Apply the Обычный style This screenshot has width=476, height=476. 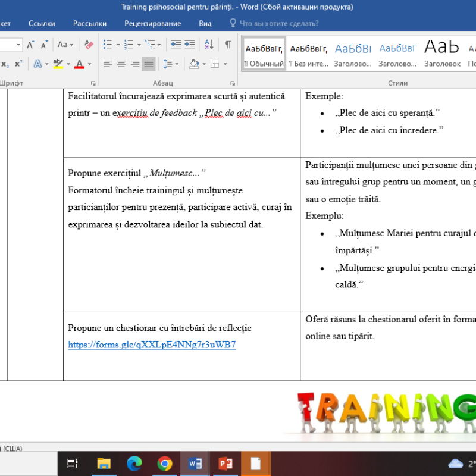pos(264,52)
